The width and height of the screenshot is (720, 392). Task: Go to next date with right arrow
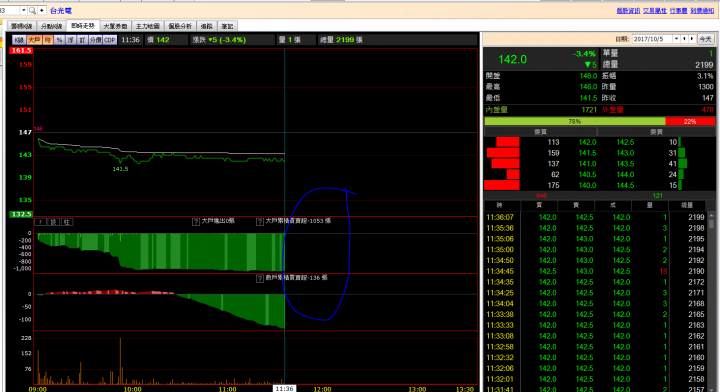692,39
